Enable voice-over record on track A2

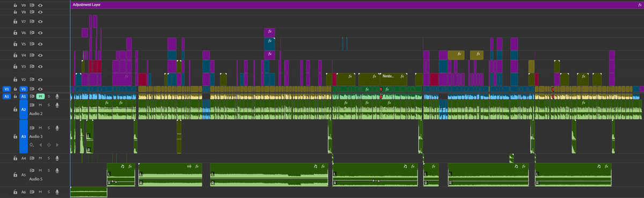(x=57, y=105)
